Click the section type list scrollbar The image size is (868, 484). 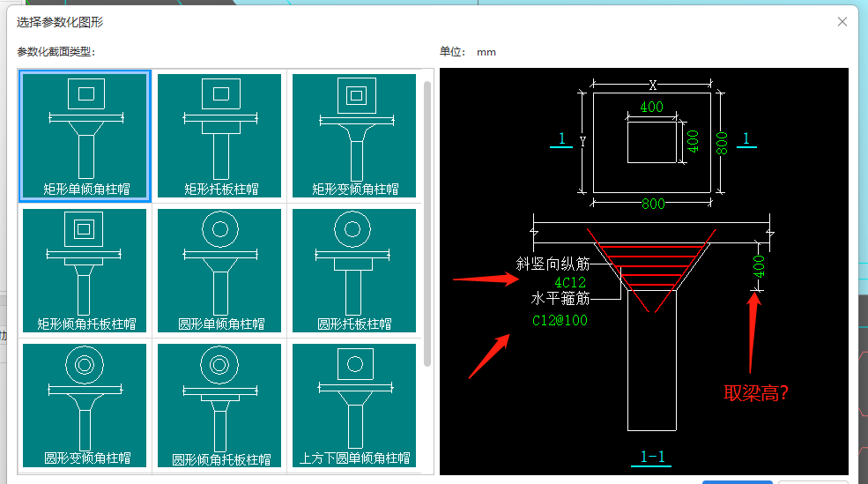point(427,224)
